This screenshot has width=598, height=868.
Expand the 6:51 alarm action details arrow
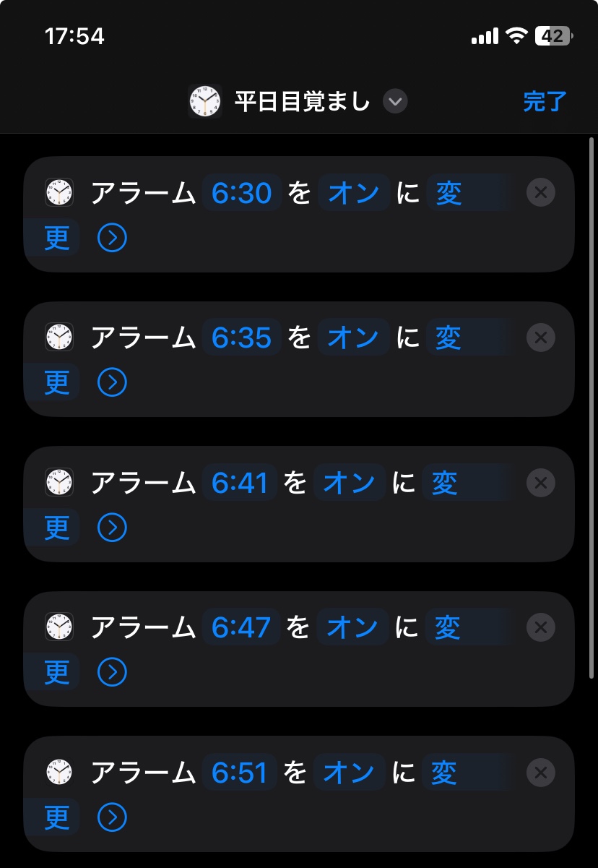(112, 817)
